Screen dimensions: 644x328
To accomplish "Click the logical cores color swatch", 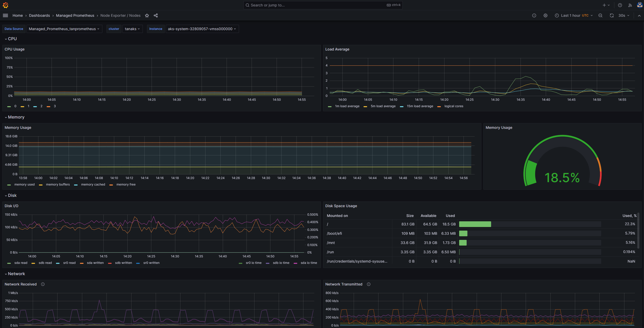I will 439,106.
